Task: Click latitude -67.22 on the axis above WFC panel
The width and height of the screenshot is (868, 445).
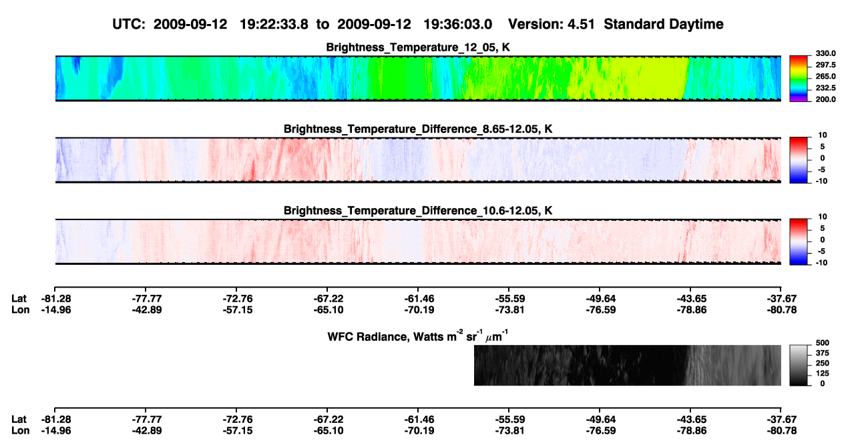Action: click(x=327, y=299)
